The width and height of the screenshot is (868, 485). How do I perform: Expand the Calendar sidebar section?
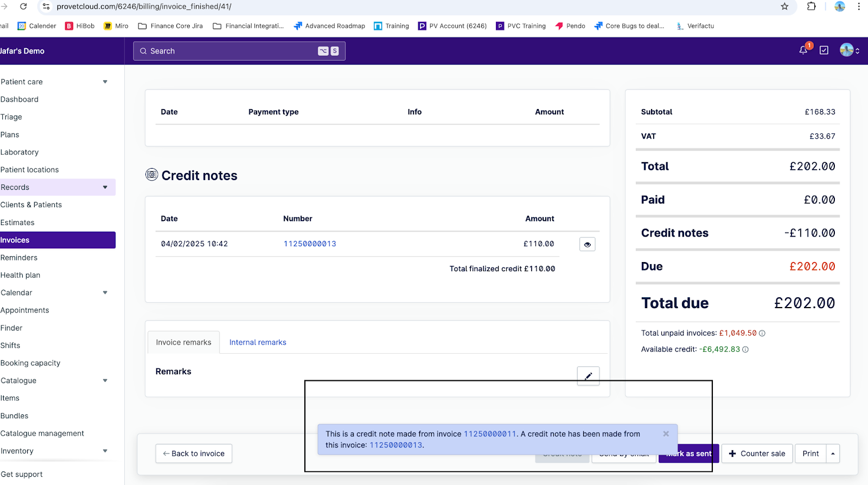(x=105, y=293)
